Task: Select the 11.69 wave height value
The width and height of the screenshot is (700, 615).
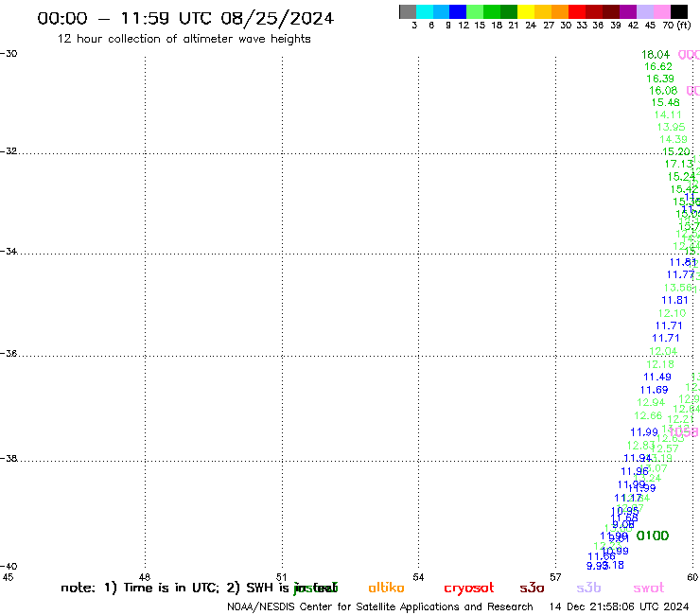Action: coord(654,390)
